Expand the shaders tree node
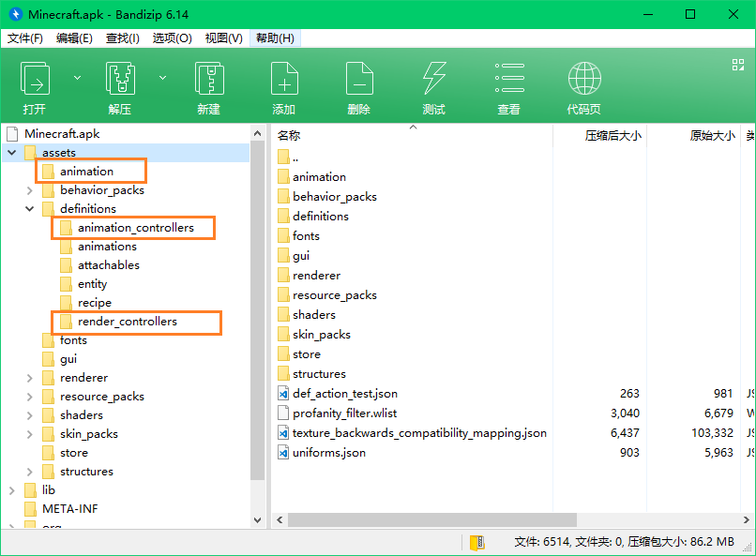The image size is (756, 556). (x=30, y=415)
